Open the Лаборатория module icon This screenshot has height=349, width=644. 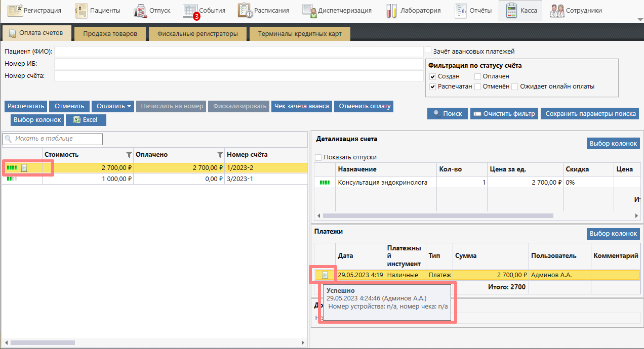[391, 11]
